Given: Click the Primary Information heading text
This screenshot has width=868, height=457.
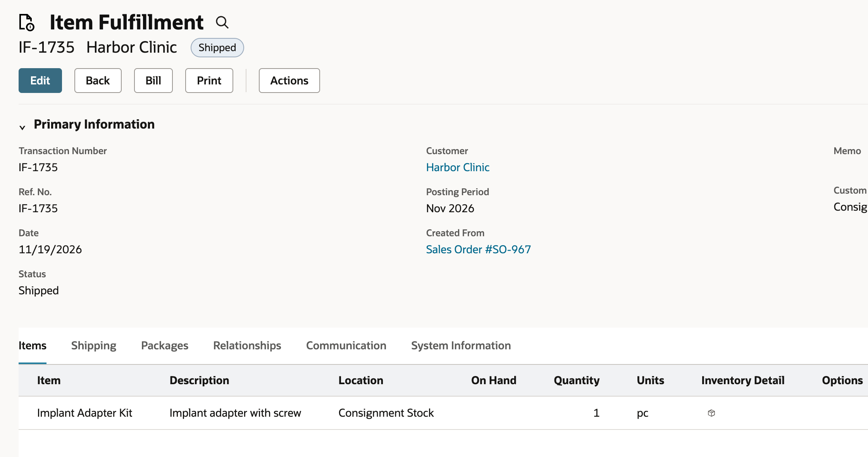Looking at the screenshot, I should (94, 124).
